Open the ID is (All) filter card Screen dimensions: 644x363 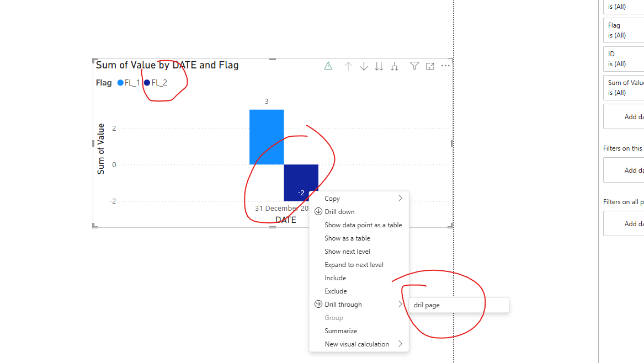coord(624,59)
